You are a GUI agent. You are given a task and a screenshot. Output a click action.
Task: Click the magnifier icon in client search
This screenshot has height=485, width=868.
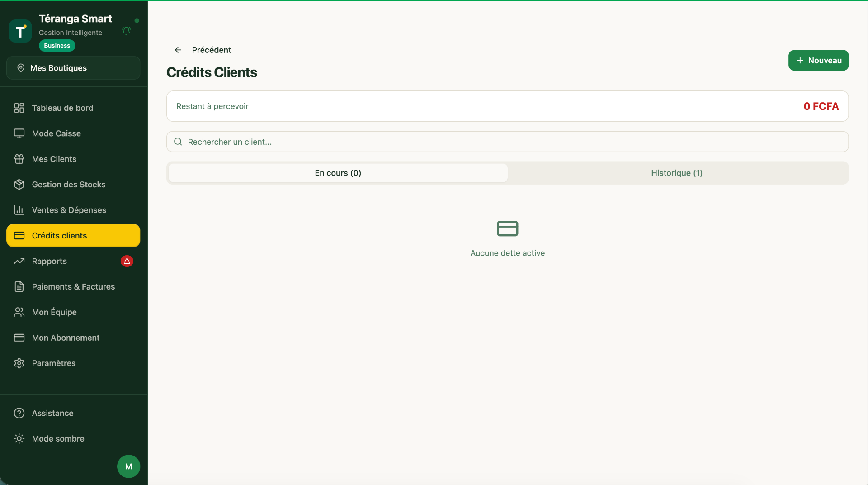(x=178, y=142)
